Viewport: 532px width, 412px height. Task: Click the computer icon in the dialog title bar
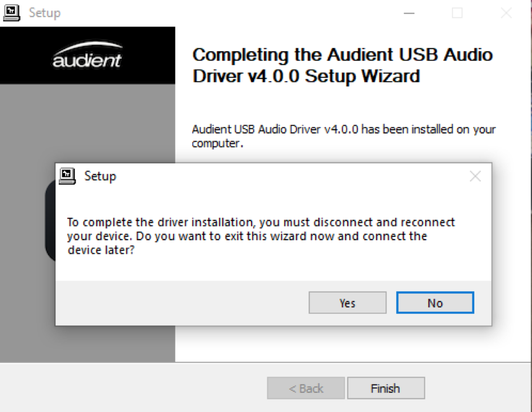tap(67, 176)
